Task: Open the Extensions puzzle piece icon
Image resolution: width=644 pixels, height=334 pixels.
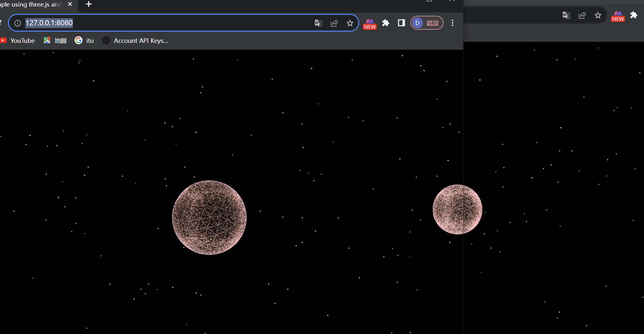Action: [385, 23]
